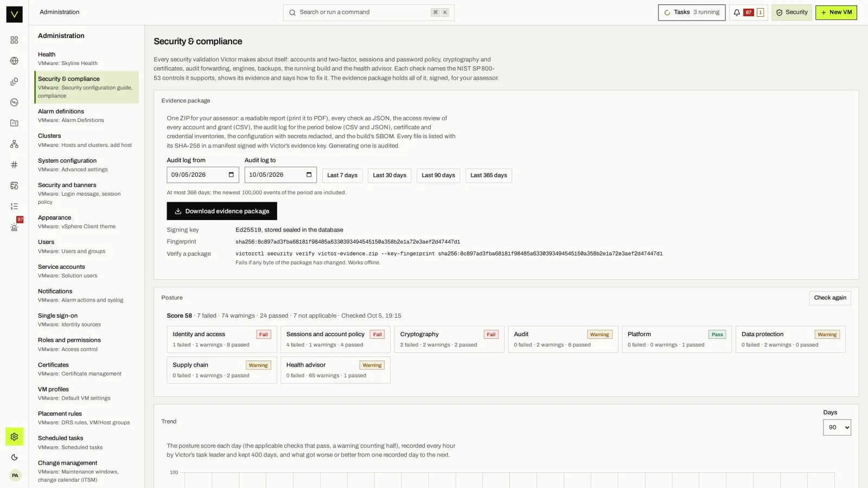The height and width of the screenshot is (488, 868).
Task: Click Download evidence package button
Action: click(222, 211)
